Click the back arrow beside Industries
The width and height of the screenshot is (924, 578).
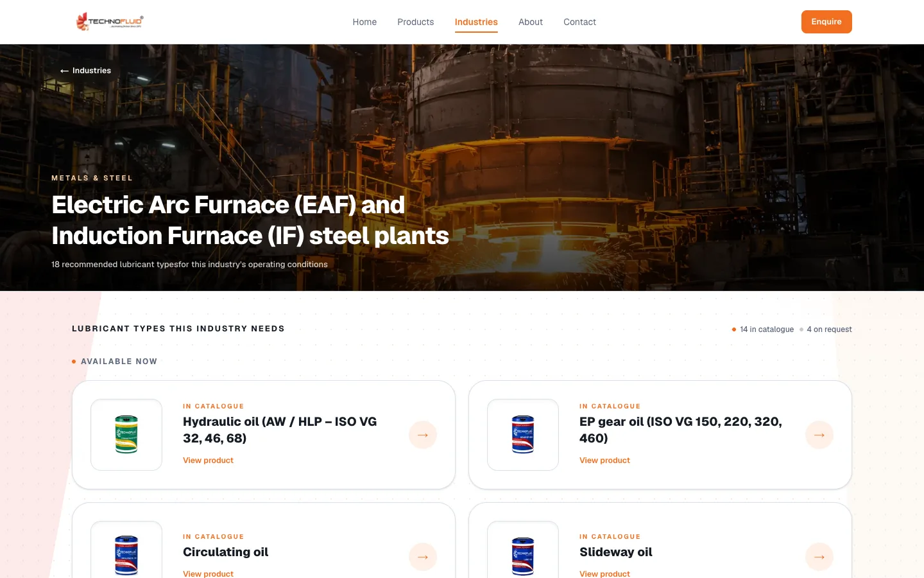pyautogui.click(x=64, y=71)
